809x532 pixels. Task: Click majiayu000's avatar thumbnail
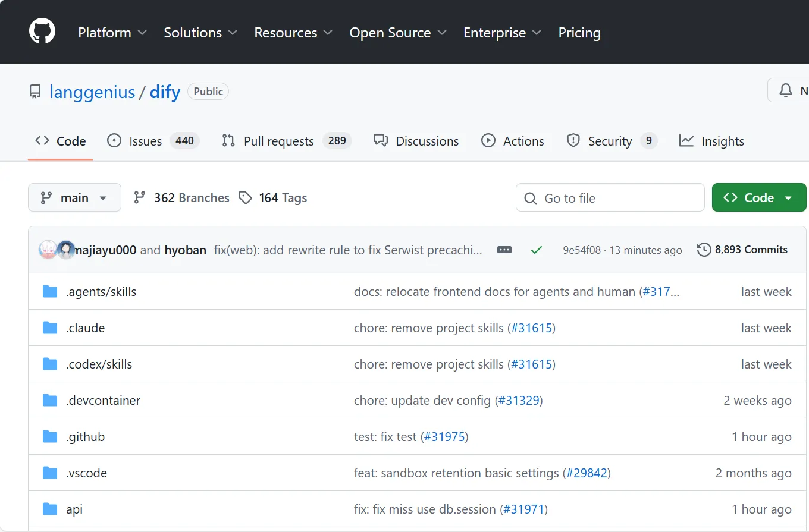tap(48, 250)
